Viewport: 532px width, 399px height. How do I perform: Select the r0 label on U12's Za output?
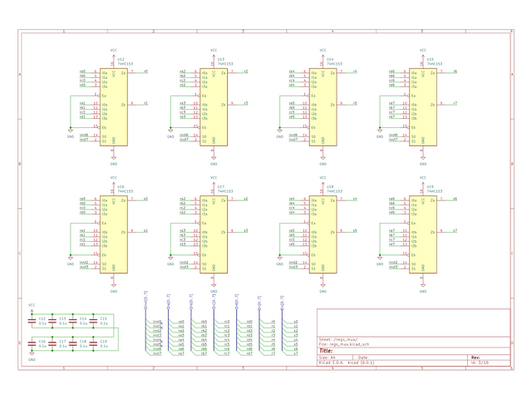tap(146, 71)
